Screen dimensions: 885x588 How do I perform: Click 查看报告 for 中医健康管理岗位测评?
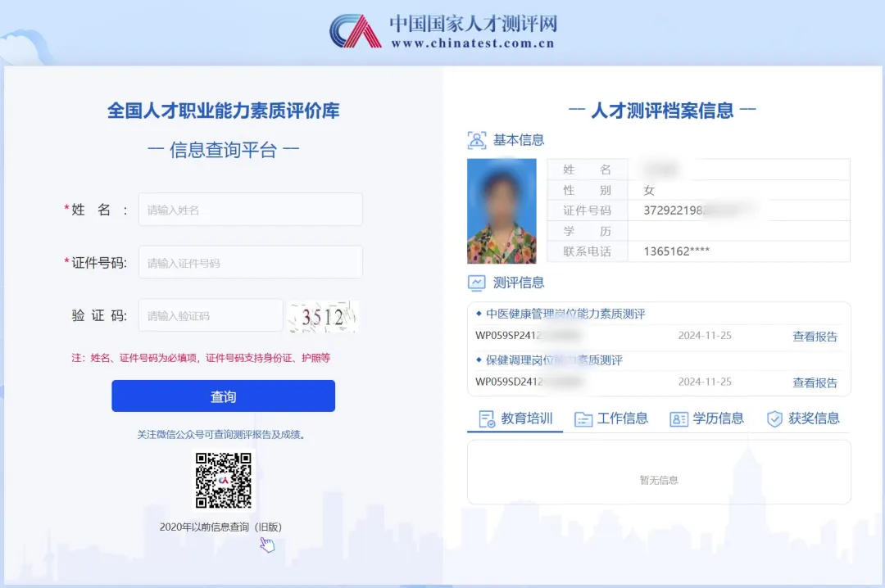(x=815, y=337)
